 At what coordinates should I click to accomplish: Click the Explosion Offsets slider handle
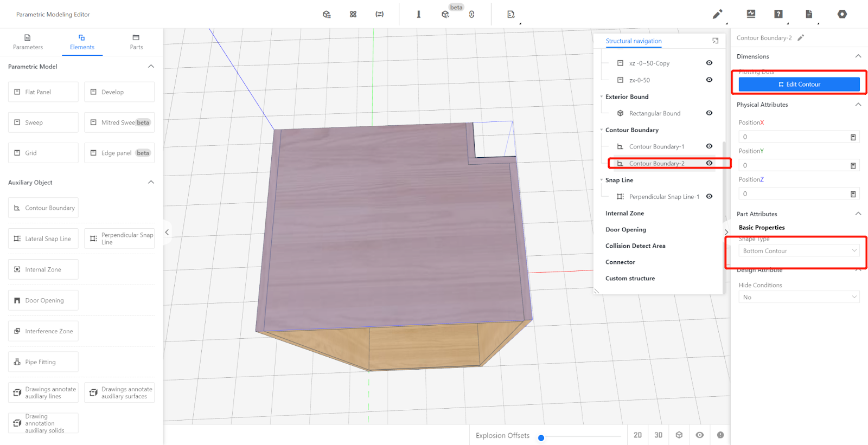pyautogui.click(x=541, y=438)
